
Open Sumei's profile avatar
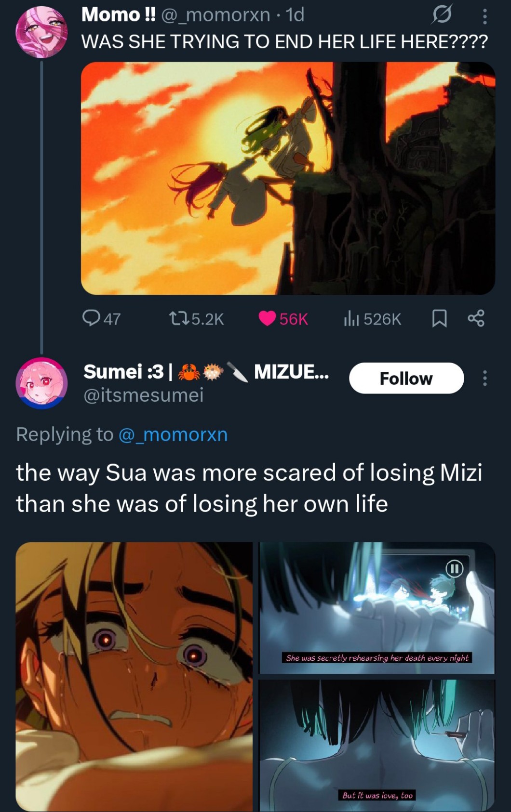pyautogui.click(x=41, y=383)
